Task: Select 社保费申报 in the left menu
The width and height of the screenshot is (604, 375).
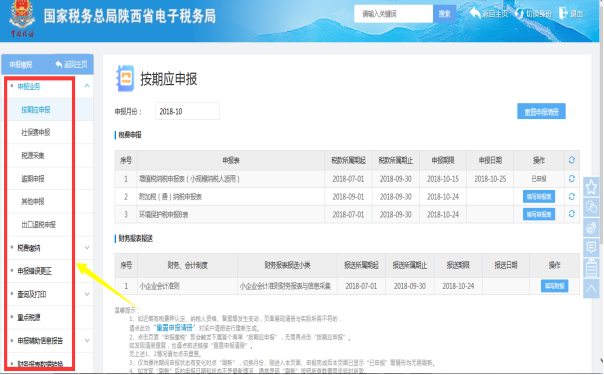Action: [36, 132]
